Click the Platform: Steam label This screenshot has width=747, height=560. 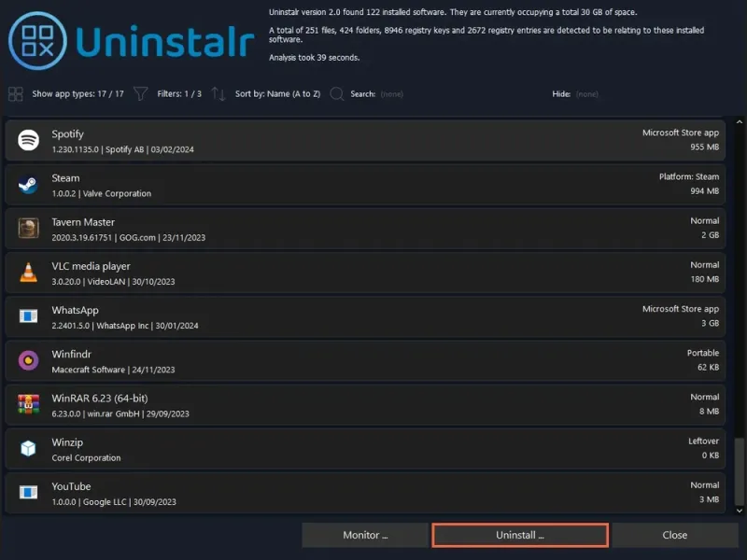coord(689,176)
